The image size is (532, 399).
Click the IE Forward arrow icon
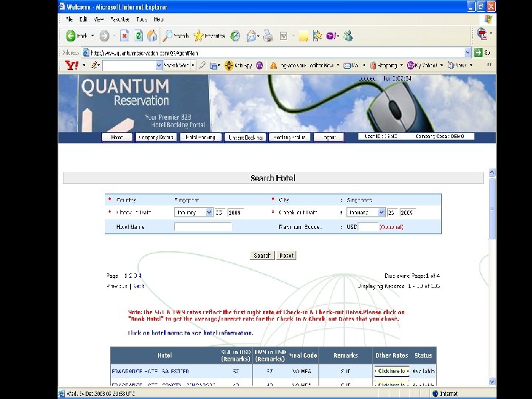pyautogui.click(x=104, y=35)
